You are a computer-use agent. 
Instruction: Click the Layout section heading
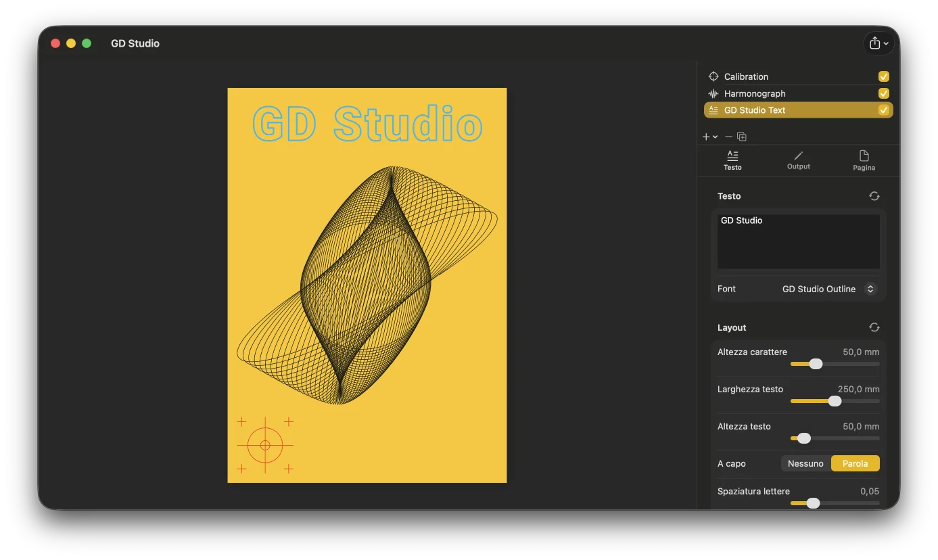coord(732,327)
